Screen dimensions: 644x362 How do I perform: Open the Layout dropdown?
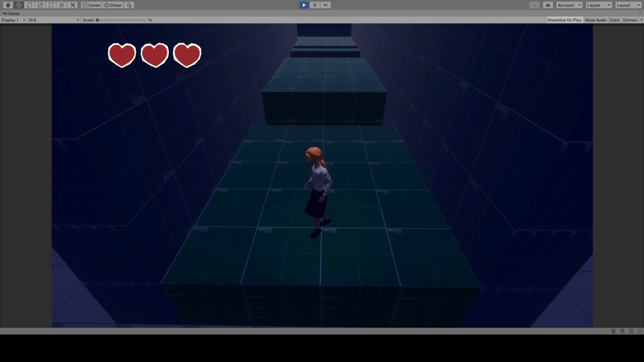pos(628,5)
